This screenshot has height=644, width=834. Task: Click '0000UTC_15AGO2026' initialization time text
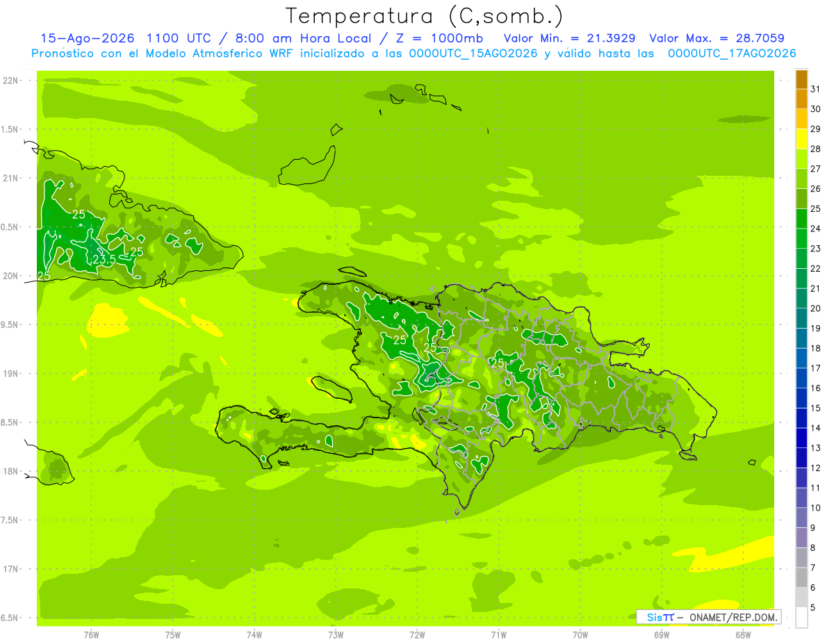tap(473, 53)
